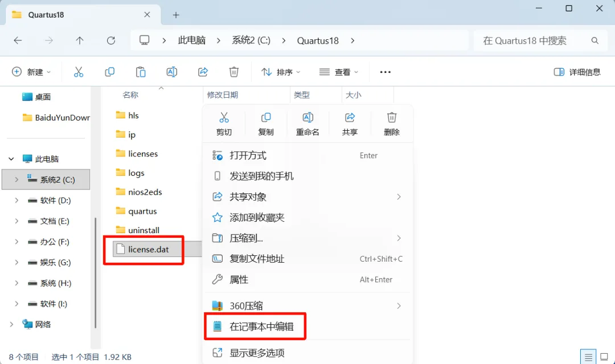Click 此电脑 in the address breadcrumb
Viewport: 615px width, 364px height.
pos(192,40)
